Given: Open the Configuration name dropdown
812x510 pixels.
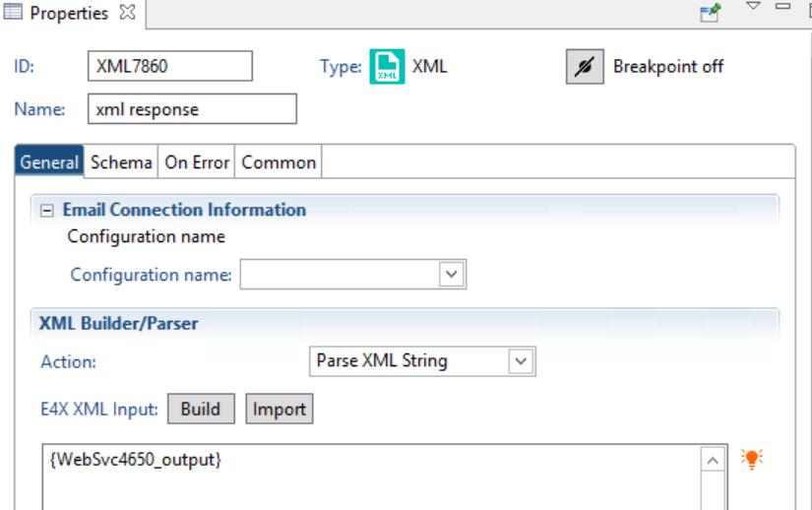Looking at the screenshot, I should pyautogui.click(x=451, y=274).
